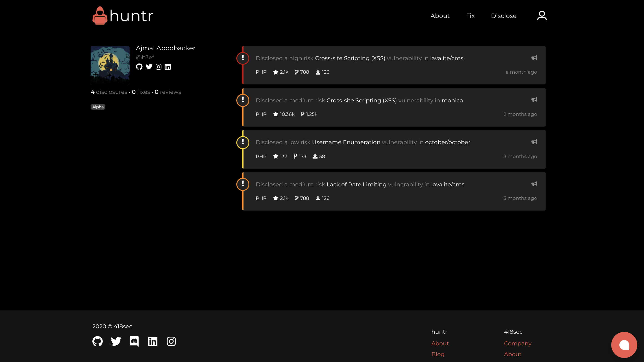Open Ajmal's GitHub profile icon
The width and height of the screenshot is (644, 362).
point(139,67)
